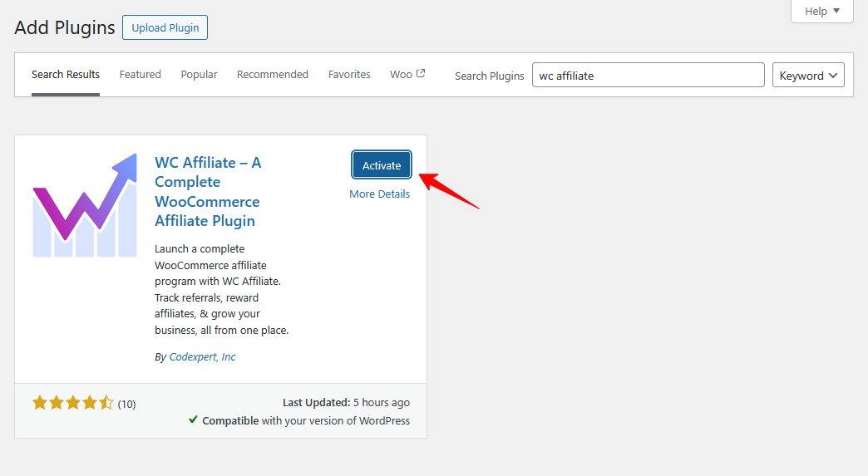Click the star rating of the plugin
This screenshot has height=476, width=868.
(73, 403)
